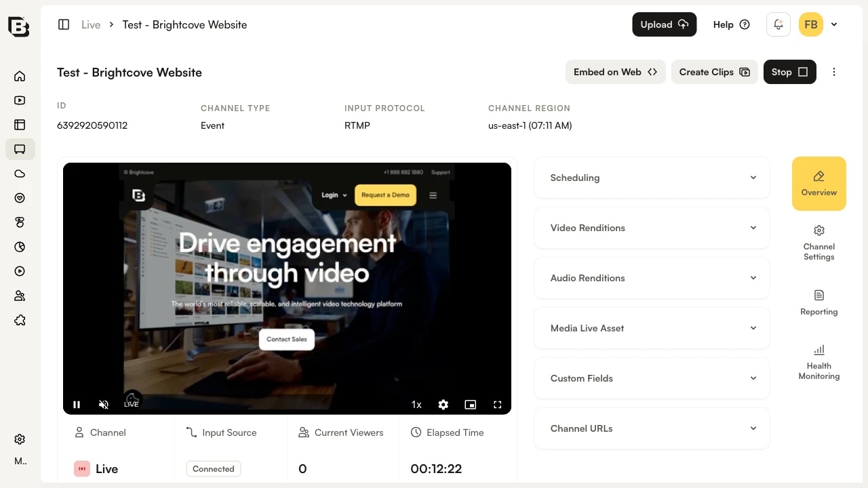Screen dimensions: 868x488
Task: Click the RTMP input protocol value
Action: click(357, 125)
